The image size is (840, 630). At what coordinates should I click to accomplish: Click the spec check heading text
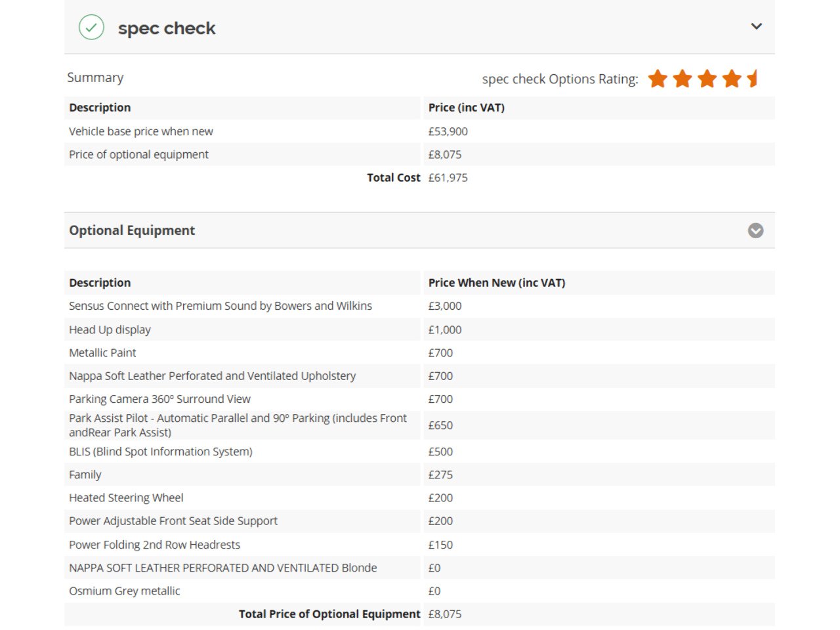(x=167, y=28)
